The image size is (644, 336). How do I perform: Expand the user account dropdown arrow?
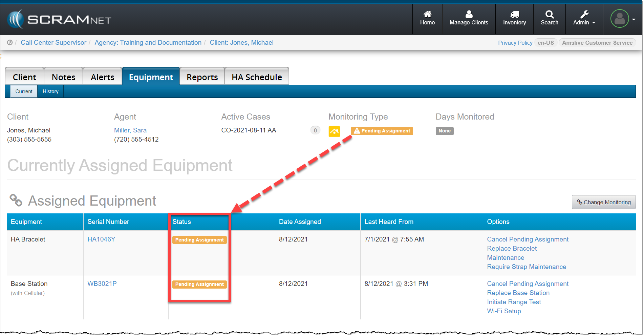[x=634, y=19]
